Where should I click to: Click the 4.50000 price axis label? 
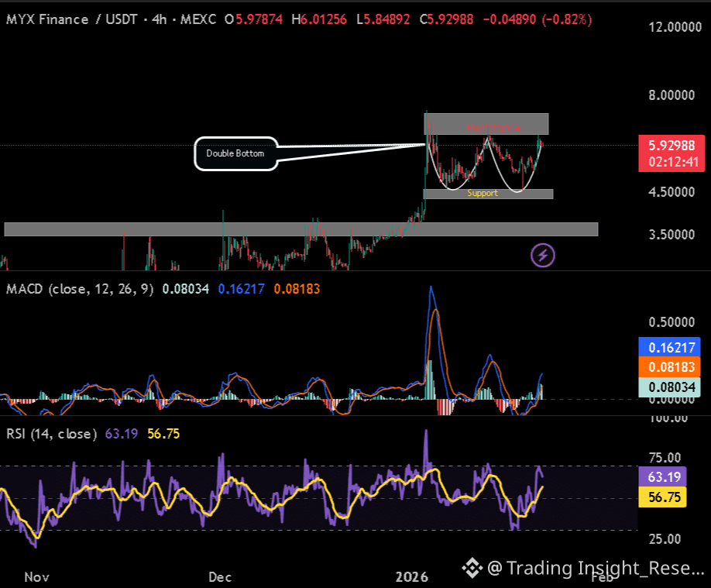click(671, 192)
